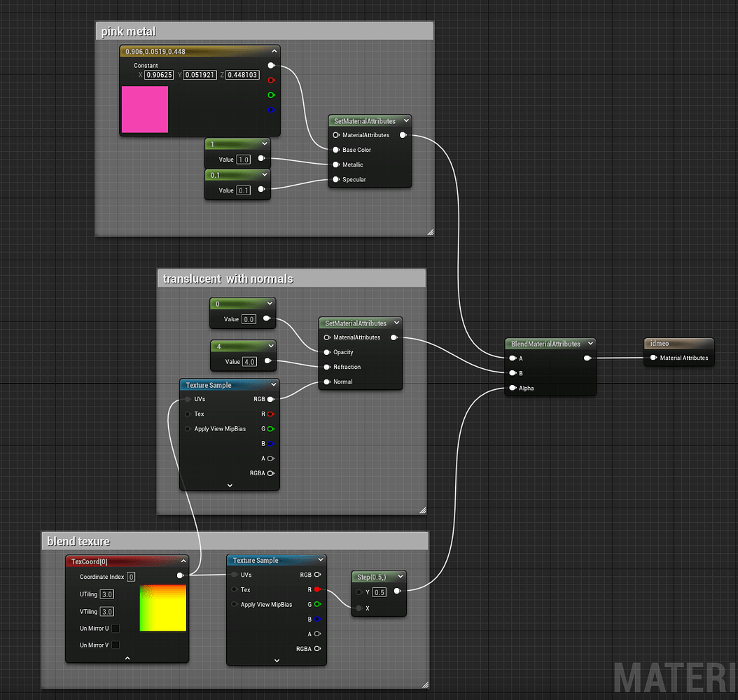Click the Opacity input pin on translucent SetMaterialAttributes
This screenshot has height=700, width=738.
point(326,352)
